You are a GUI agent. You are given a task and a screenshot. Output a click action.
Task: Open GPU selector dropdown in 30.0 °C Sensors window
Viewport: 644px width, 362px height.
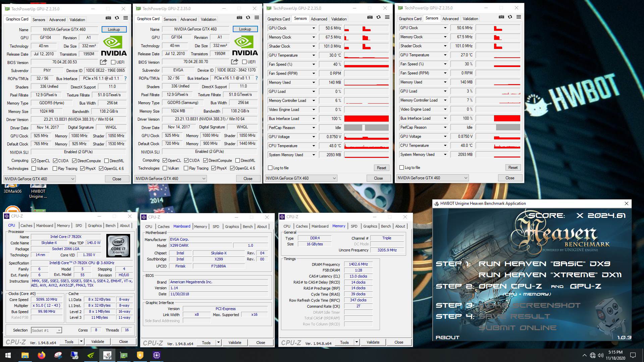tap(301, 178)
